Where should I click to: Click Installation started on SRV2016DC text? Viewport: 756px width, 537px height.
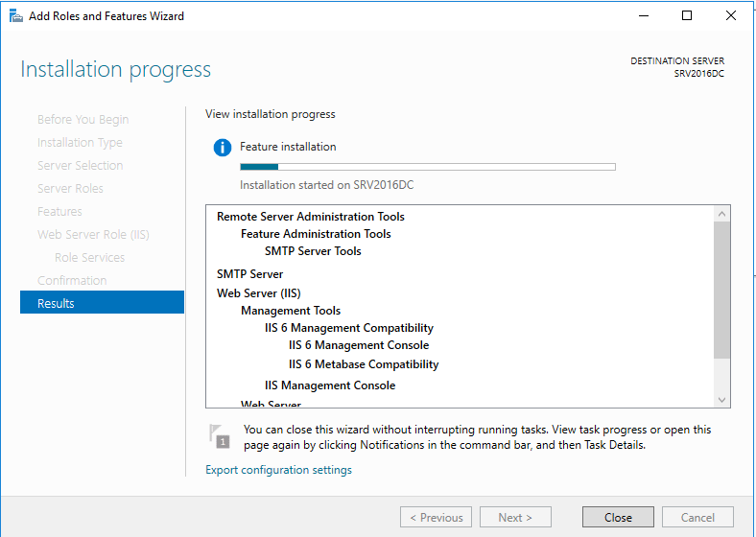click(327, 185)
